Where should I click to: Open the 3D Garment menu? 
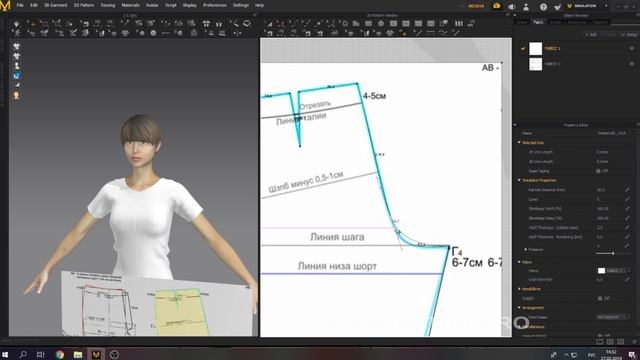click(56, 5)
